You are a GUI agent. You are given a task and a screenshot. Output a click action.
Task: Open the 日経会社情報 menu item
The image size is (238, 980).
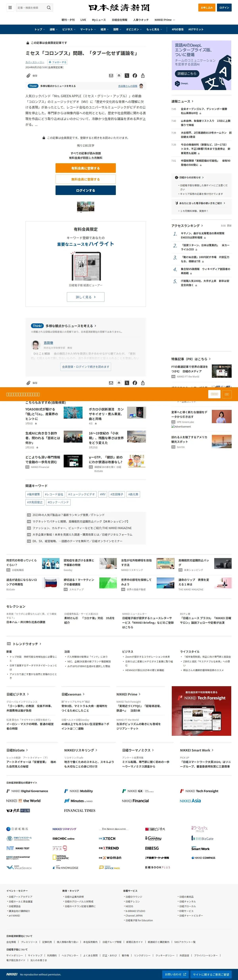(x=119, y=20)
